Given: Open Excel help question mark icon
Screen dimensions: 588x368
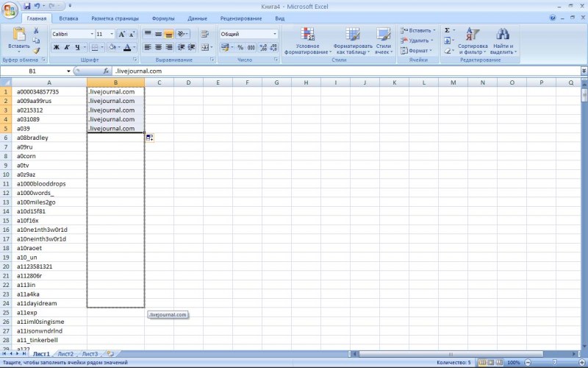Looking at the screenshot, I should point(553,18).
